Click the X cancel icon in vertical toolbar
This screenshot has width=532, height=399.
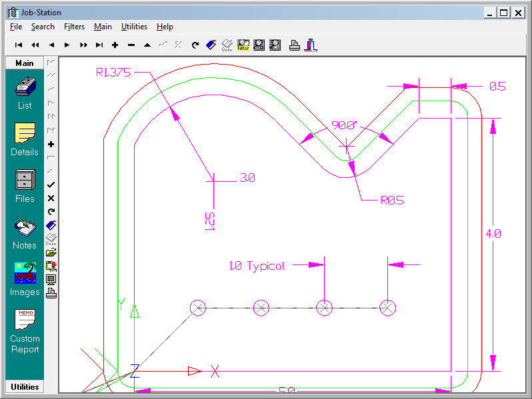[x=51, y=199]
